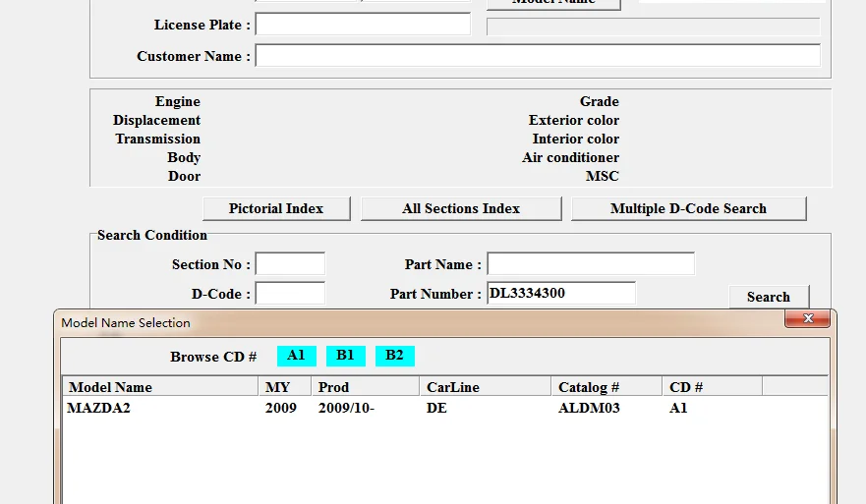866x504 pixels.
Task: Focus the Part Name field
Action: (x=591, y=264)
